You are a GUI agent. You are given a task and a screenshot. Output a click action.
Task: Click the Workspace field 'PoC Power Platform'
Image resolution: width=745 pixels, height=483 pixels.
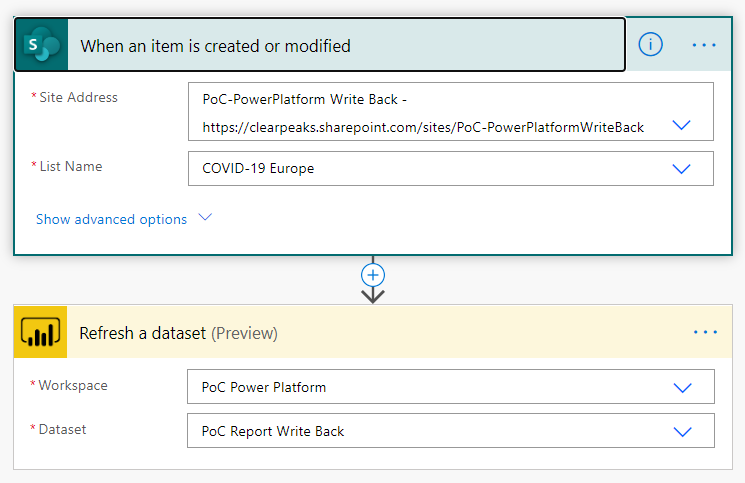(x=450, y=387)
